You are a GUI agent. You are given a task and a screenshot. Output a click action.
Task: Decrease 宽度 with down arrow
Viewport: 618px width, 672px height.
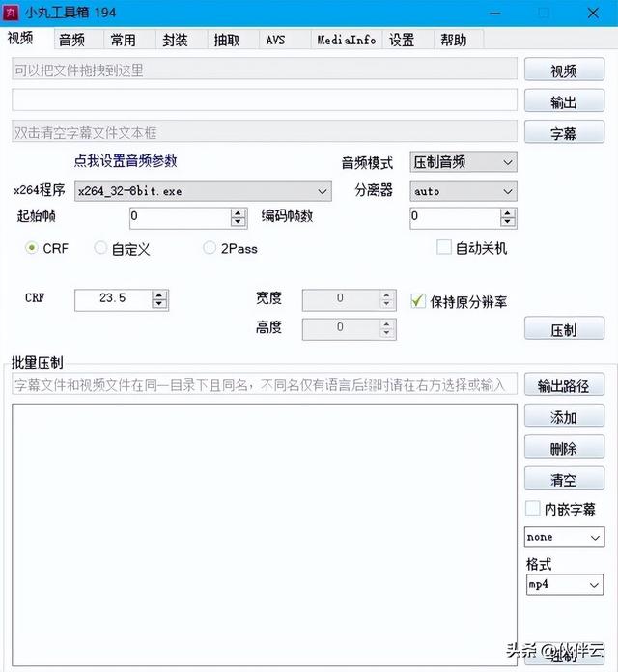click(x=386, y=304)
